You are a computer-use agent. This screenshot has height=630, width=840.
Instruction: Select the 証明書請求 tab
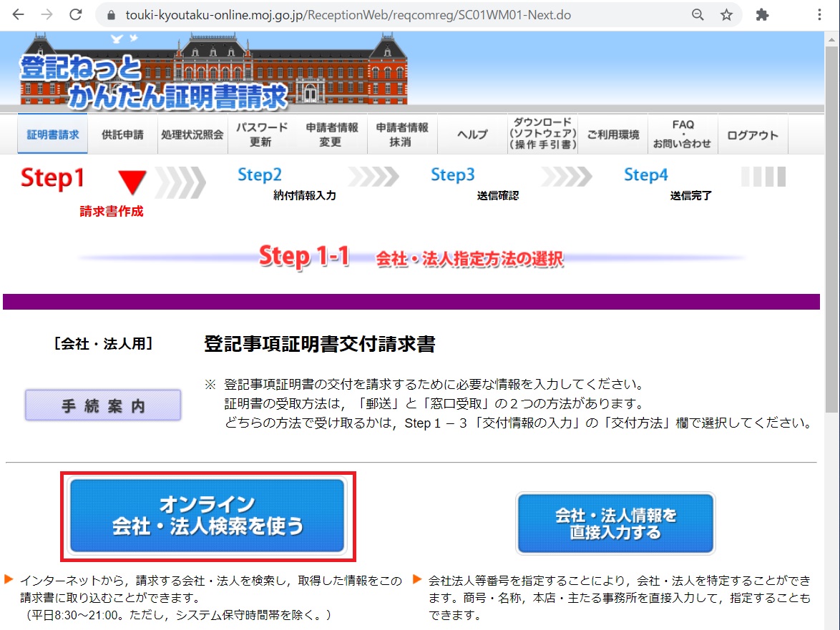[x=53, y=134]
